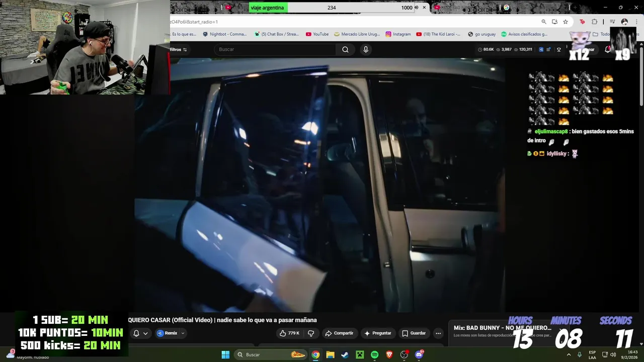The image size is (644, 362).
Task: Open the Tp extension icon
Action: (x=583, y=22)
